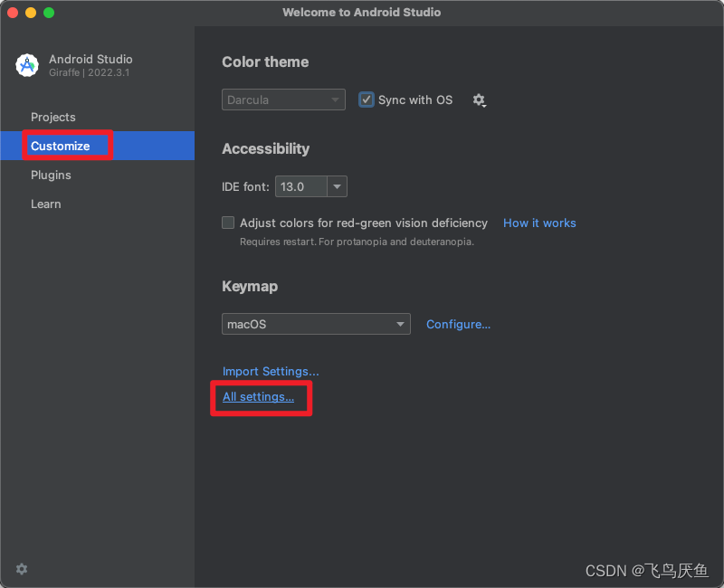Click the keymap Configure... link

pyautogui.click(x=458, y=325)
